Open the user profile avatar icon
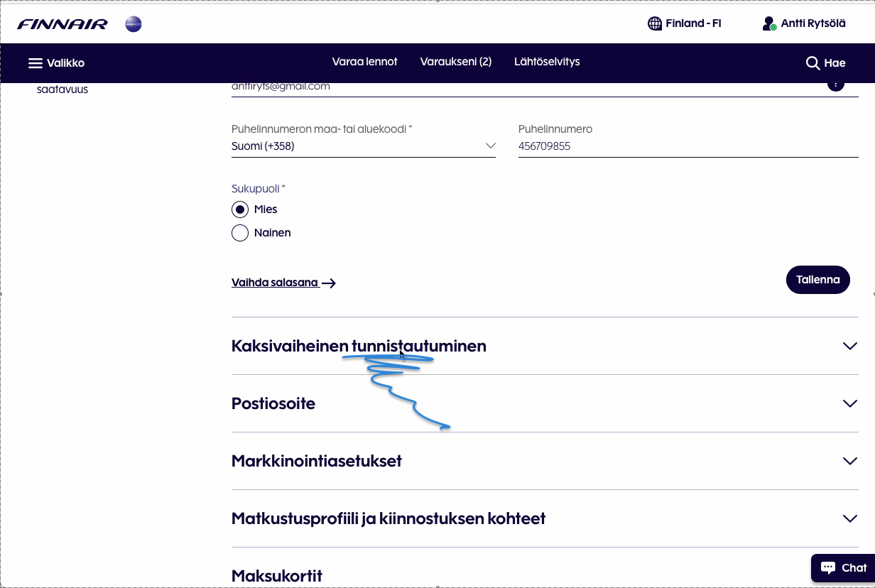The image size is (875, 588). [x=769, y=23]
